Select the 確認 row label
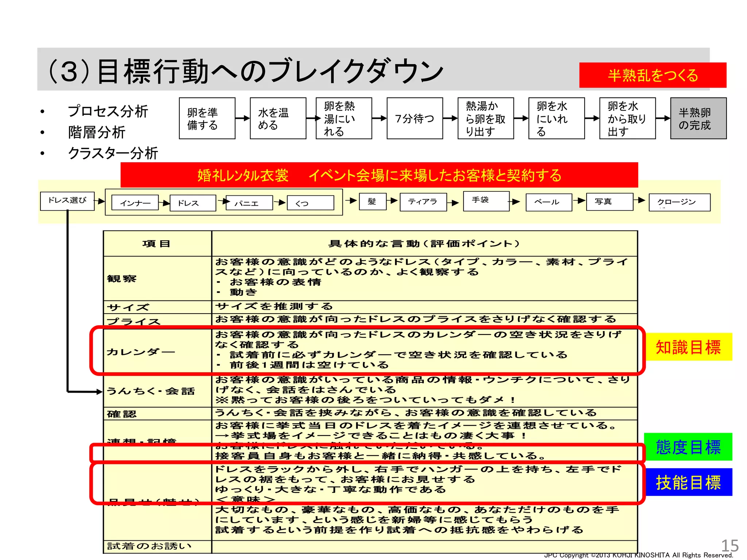The image size is (747, 560). click(121, 414)
